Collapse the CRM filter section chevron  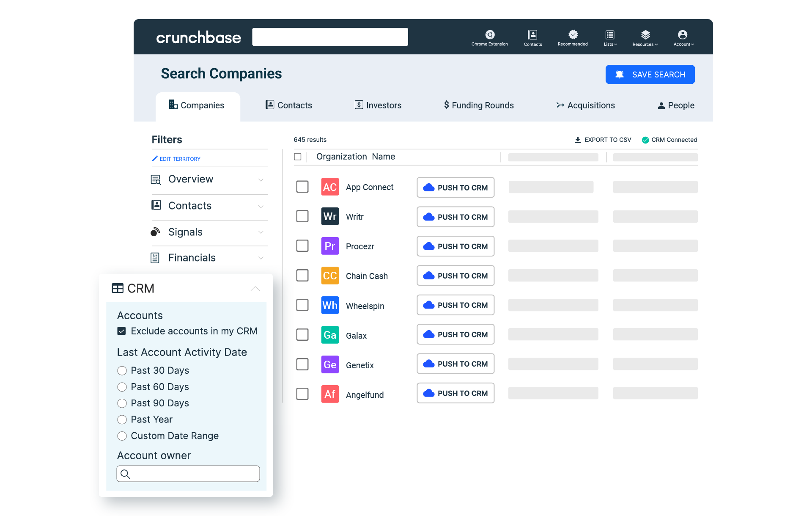pos(255,289)
